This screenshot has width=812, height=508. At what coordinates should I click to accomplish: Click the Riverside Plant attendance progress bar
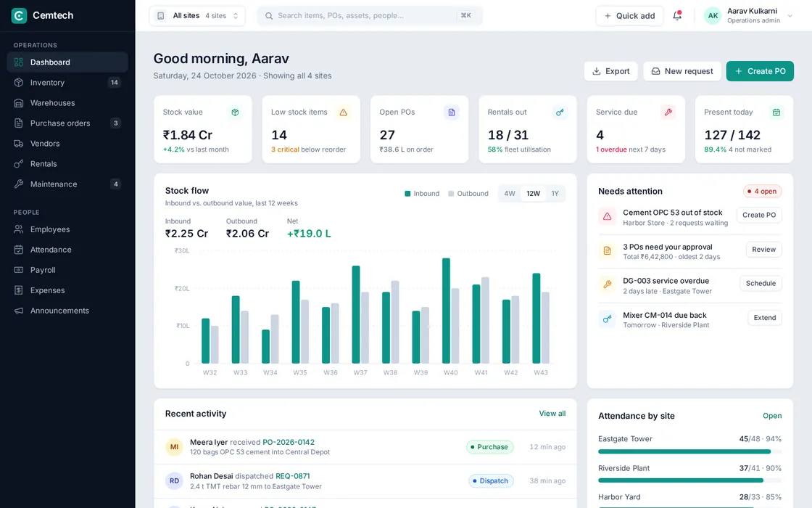point(689,480)
